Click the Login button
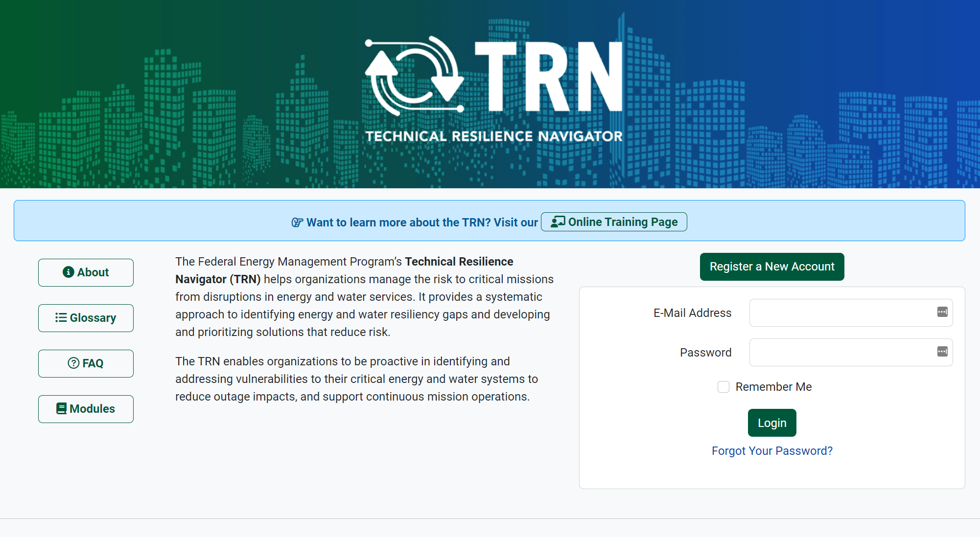The width and height of the screenshot is (980, 537). (x=772, y=423)
